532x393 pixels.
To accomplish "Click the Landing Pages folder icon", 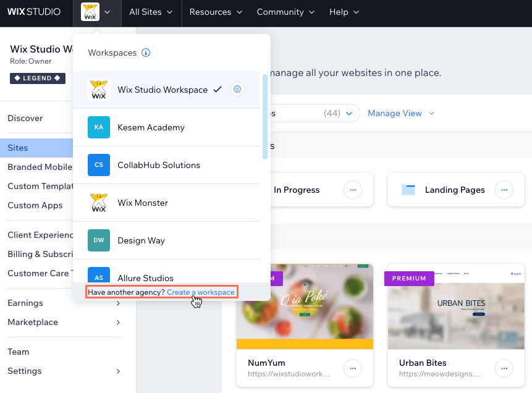I will tap(408, 190).
